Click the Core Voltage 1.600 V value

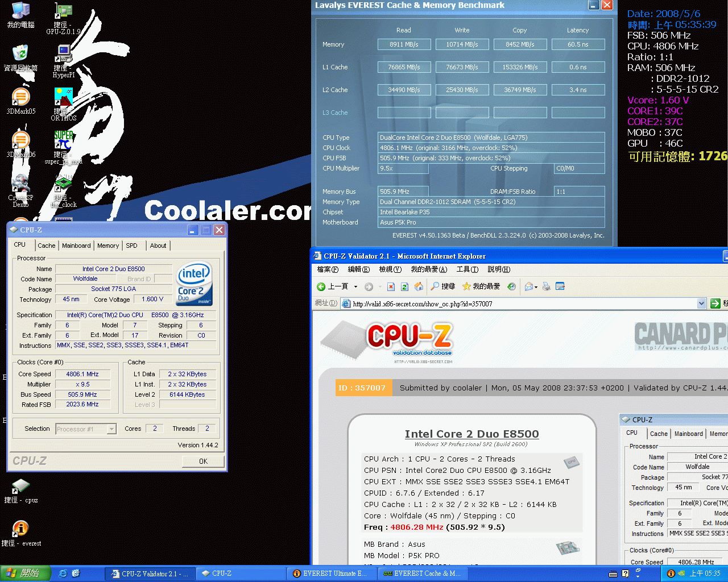click(x=152, y=299)
